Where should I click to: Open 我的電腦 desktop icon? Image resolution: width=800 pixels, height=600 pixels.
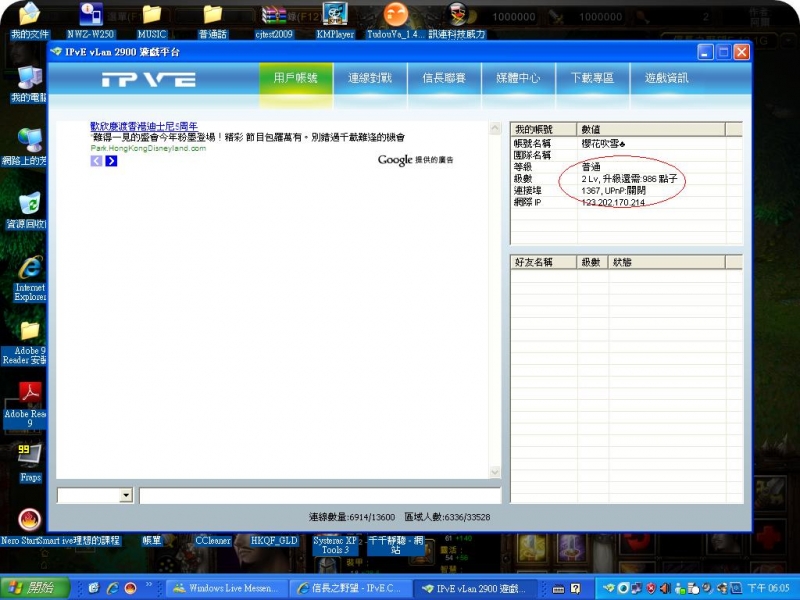(28, 84)
